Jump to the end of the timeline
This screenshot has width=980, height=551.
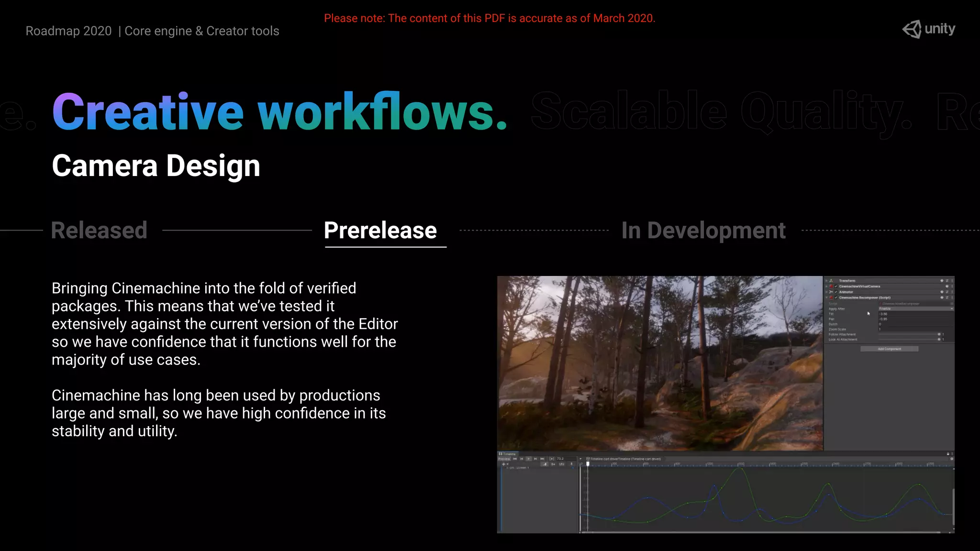tap(543, 459)
